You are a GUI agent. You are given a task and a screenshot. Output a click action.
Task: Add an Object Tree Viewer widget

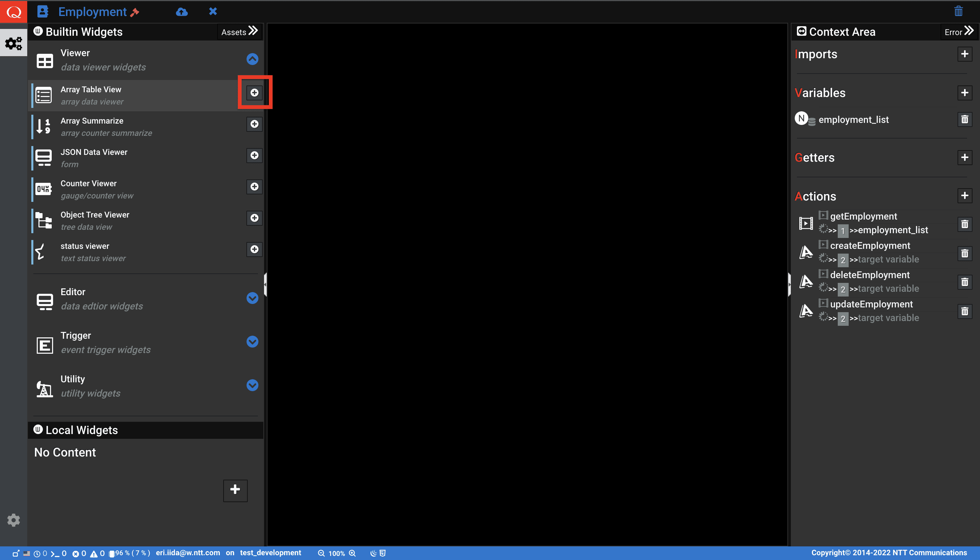tap(254, 218)
